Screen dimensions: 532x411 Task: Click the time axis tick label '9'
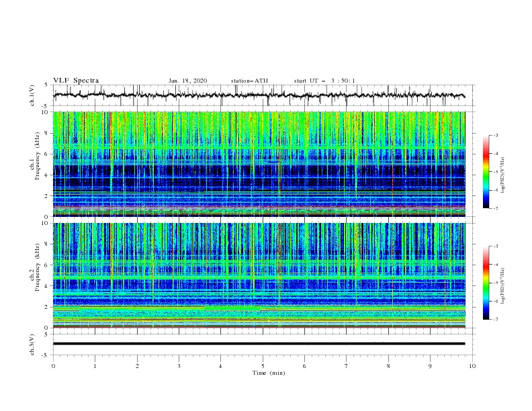click(x=430, y=366)
